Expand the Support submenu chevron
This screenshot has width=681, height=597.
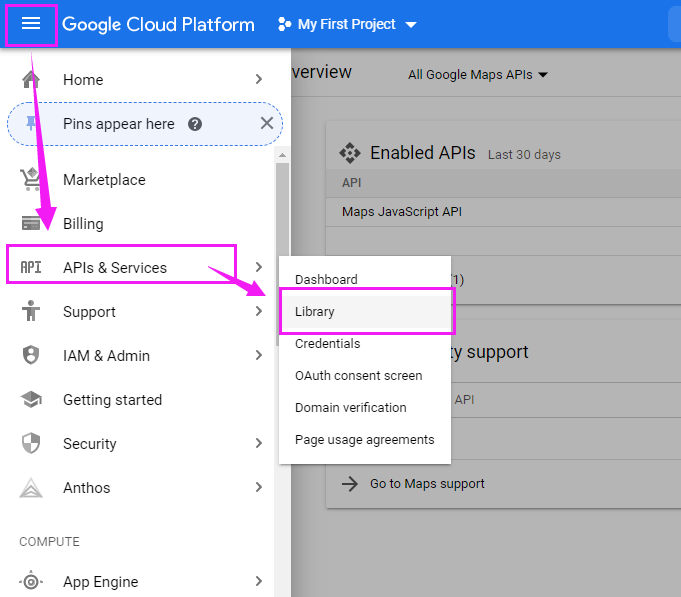pyautogui.click(x=259, y=311)
